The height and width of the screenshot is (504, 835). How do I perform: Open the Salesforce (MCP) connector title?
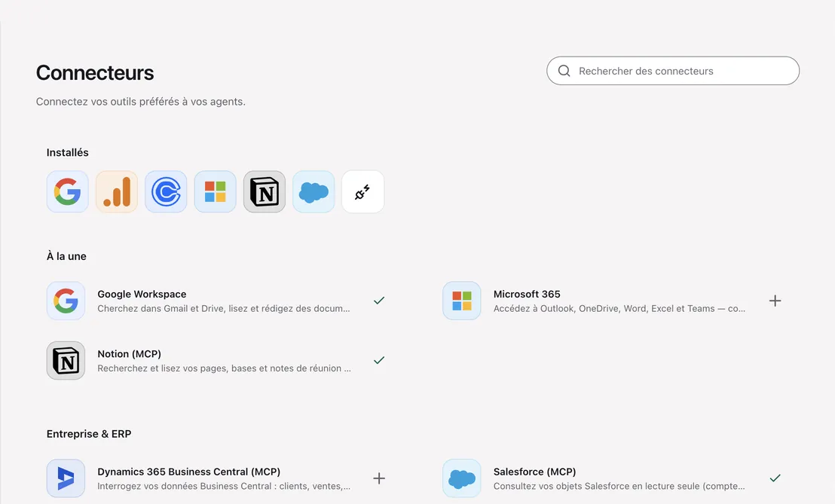pos(534,472)
